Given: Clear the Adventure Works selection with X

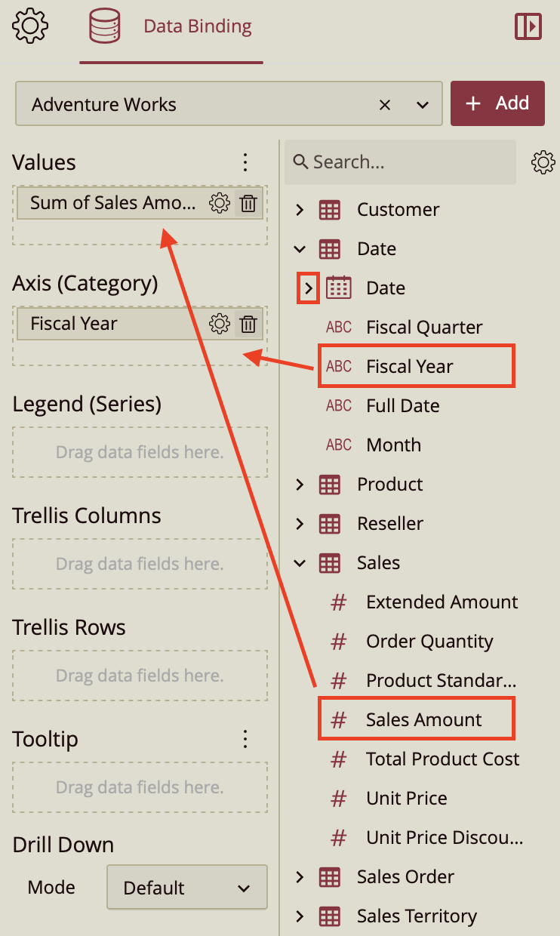Looking at the screenshot, I should click(x=386, y=103).
